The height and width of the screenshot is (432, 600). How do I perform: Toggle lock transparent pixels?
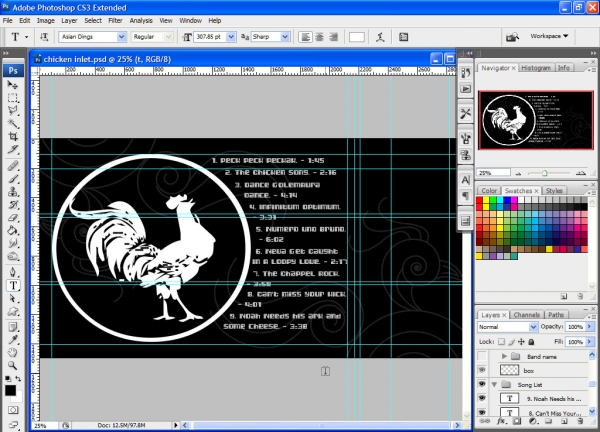point(501,342)
